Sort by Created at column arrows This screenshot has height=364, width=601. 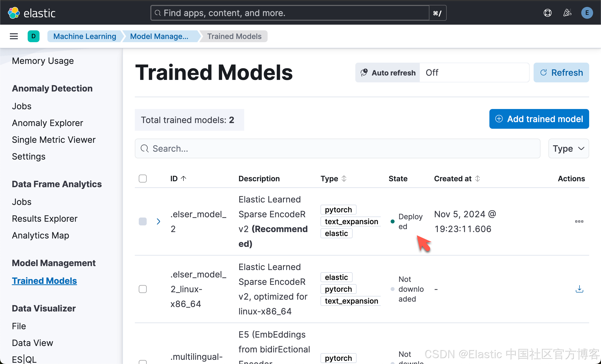pyautogui.click(x=478, y=178)
